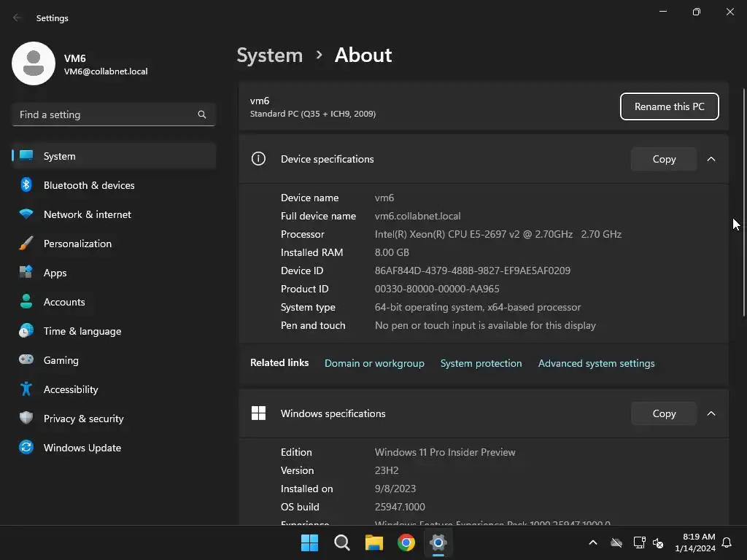
Task: Click the full device name vm6.collabnet.local
Action: 417,216
